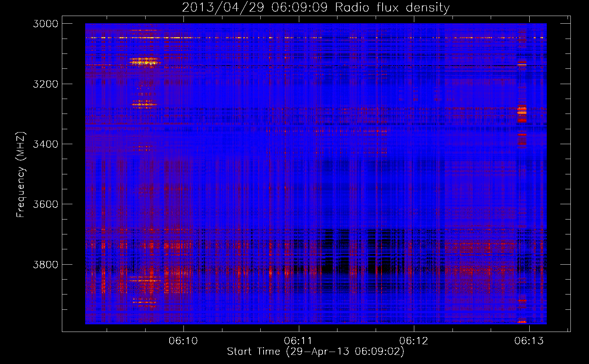Click the 06:10 time tick label

point(183,341)
